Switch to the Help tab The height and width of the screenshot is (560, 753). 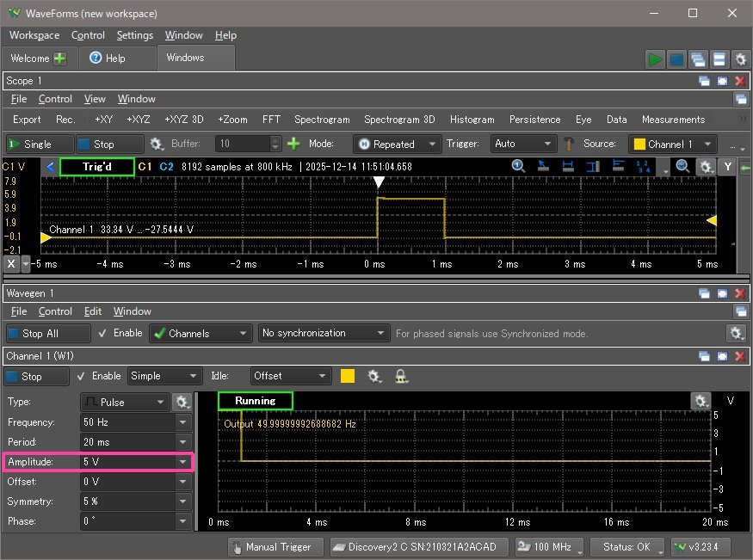(108, 58)
